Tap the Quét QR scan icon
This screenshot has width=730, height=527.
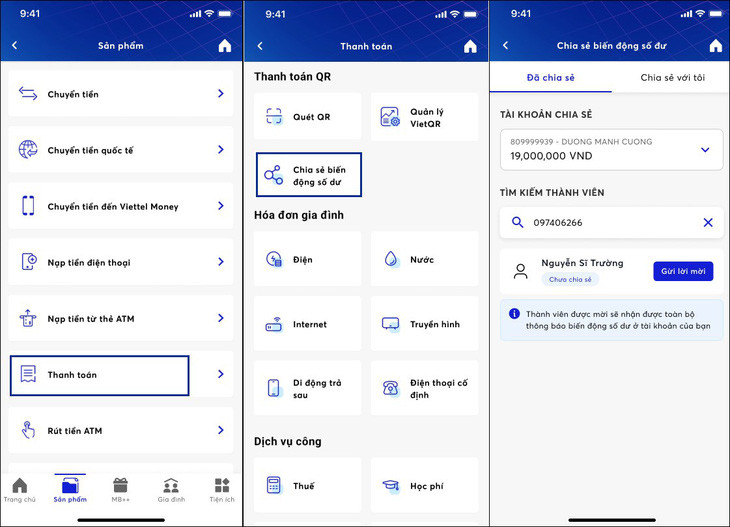click(273, 117)
